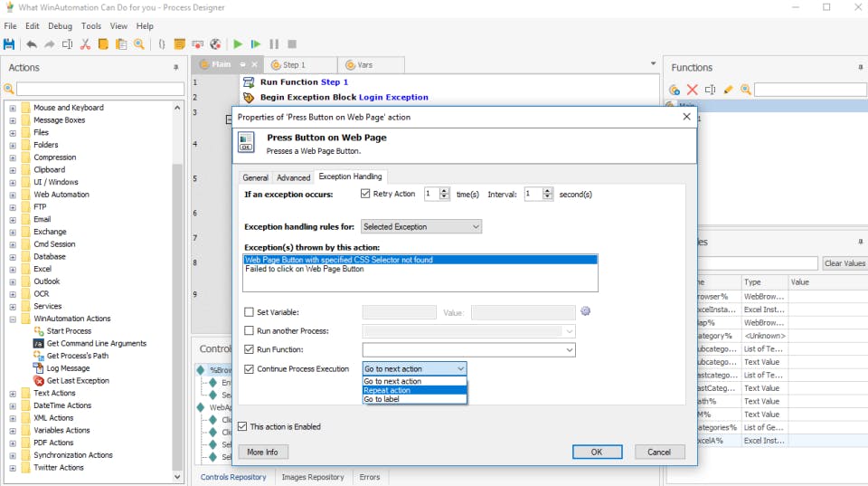
Task: Click the red X delete function icon
Action: pos(692,90)
